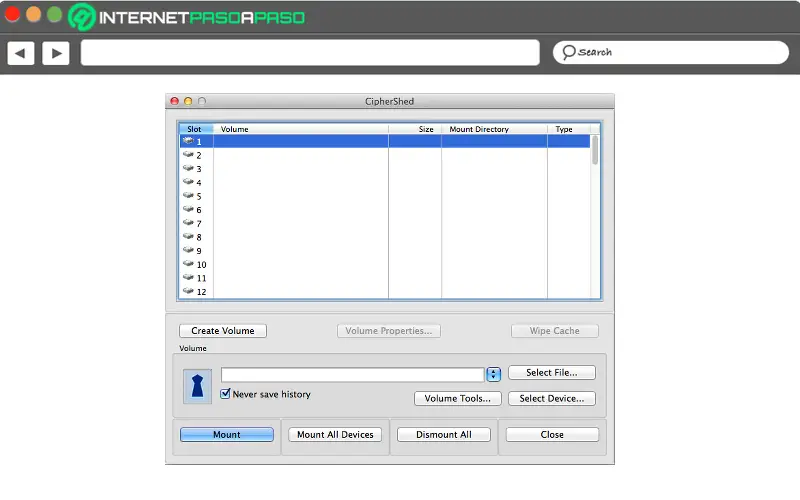The height and width of the screenshot is (500, 800).
Task: Select the slot 8 drive icon
Action: [x=188, y=237]
